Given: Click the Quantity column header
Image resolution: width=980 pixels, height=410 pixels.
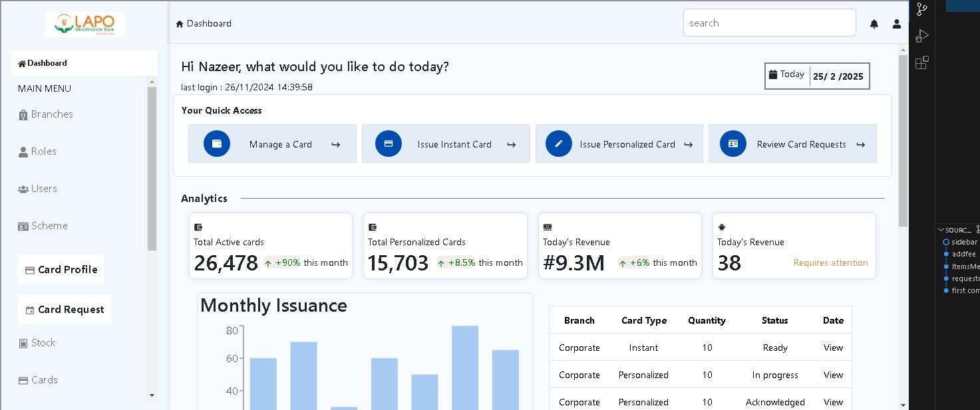Looking at the screenshot, I should point(707,320).
